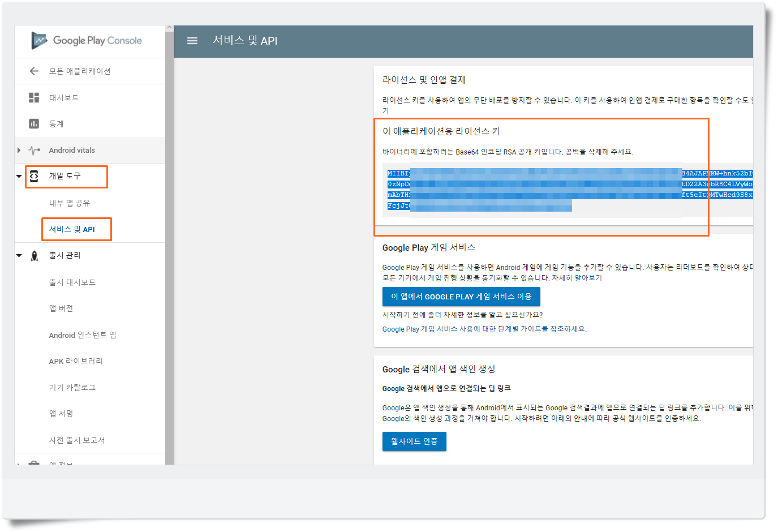This screenshot has width=778, height=532.
Task: Click the Android vitals pulse icon
Action: (x=35, y=151)
